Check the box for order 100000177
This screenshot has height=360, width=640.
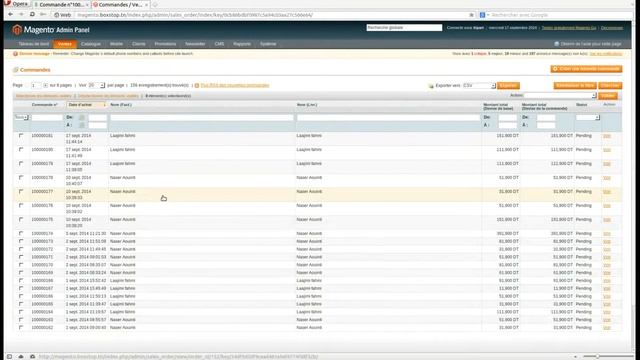point(21,191)
